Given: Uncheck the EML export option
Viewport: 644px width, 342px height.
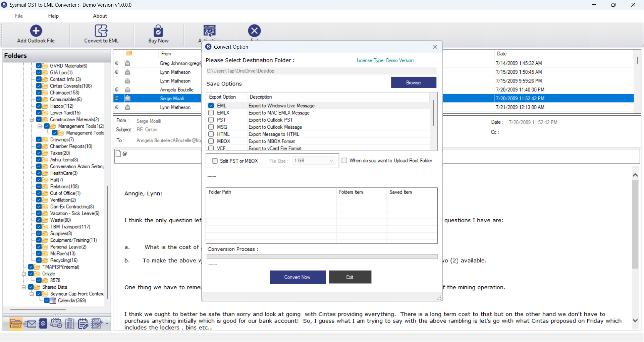Looking at the screenshot, I should pos(211,106).
